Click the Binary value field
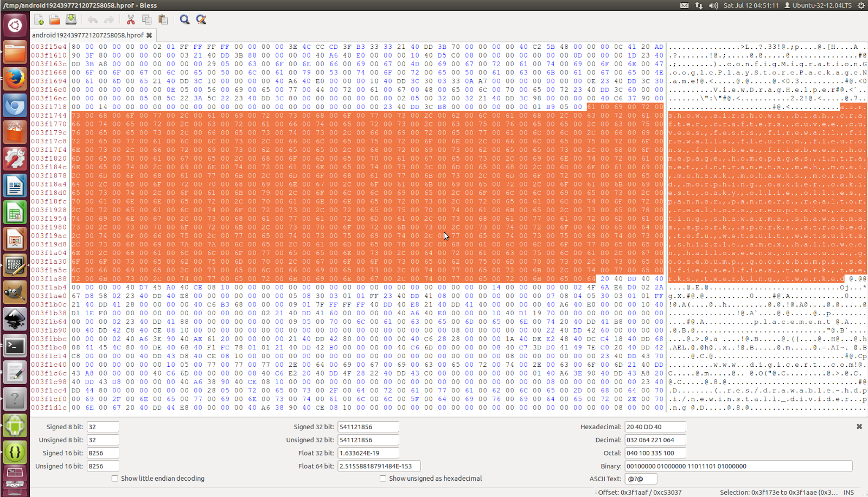The image size is (868, 497). (738, 466)
